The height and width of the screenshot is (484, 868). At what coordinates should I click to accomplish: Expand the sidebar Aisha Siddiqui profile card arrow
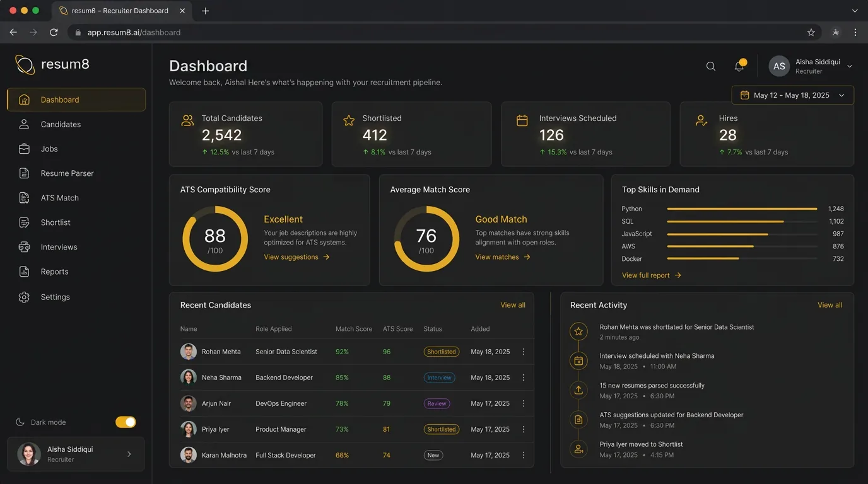pos(129,454)
